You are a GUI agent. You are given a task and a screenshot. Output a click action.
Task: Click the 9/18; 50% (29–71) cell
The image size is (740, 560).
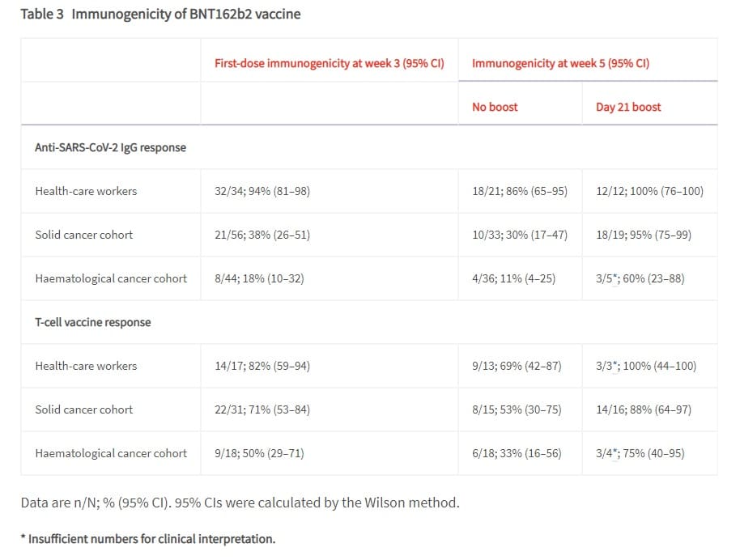(x=259, y=453)
